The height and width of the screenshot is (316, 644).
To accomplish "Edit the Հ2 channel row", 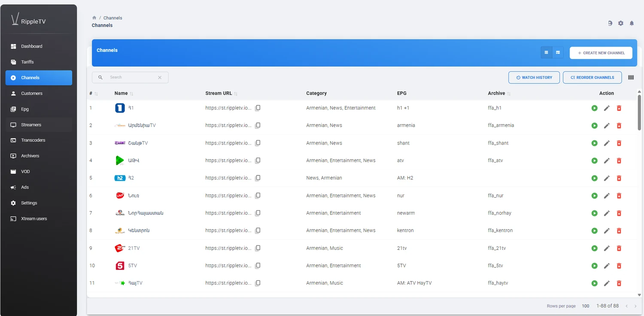I will tap(607, 178).
